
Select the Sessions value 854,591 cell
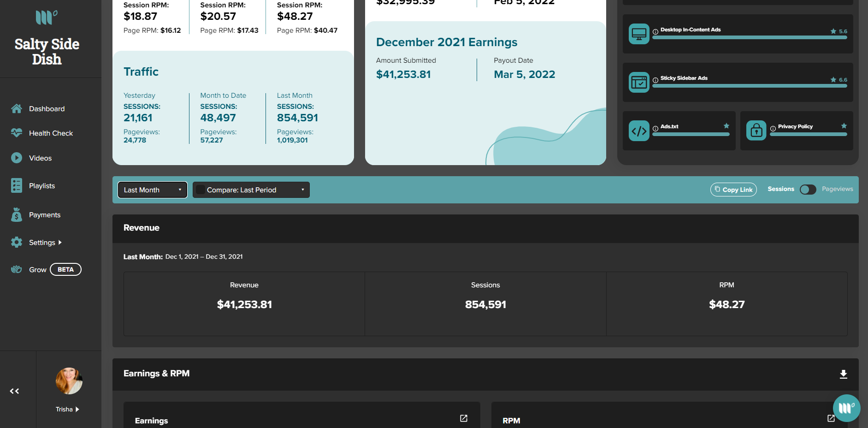[x=485, y=304]
